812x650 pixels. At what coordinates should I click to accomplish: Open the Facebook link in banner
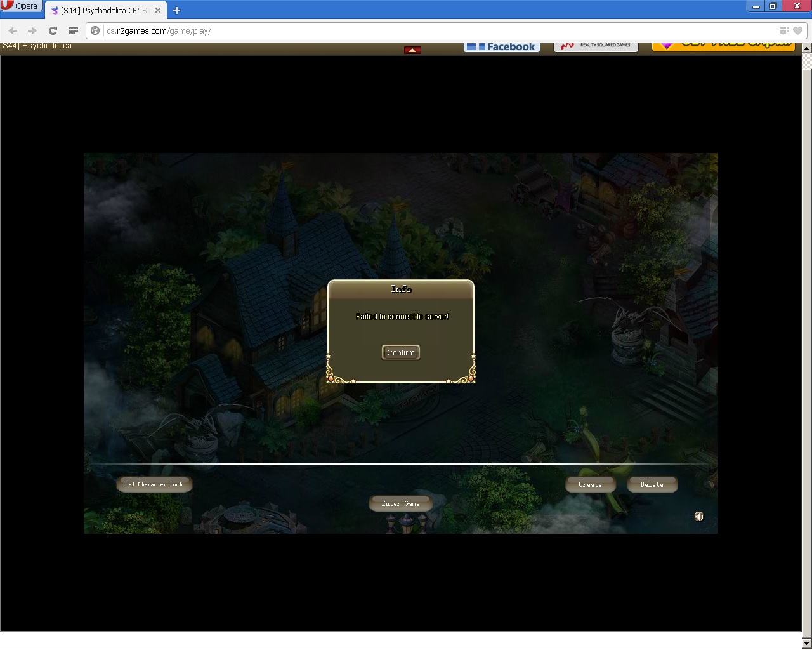click(x=502, y=47)
